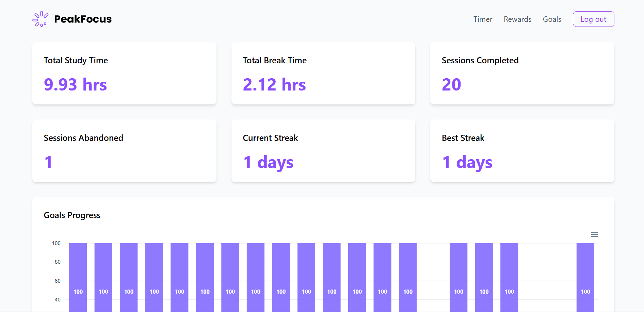The image size is (644, 312).
Task: Navigate to the Rewards page
Action: (x=517, y=19)
